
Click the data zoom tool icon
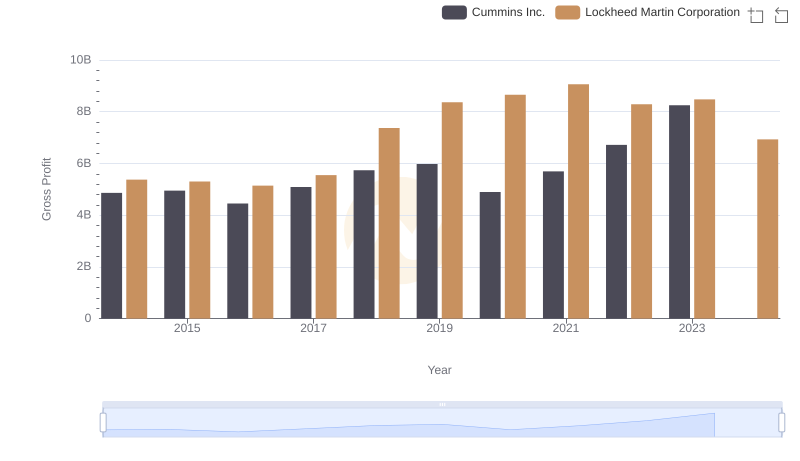pyautogui.click(x=756, y=15)
